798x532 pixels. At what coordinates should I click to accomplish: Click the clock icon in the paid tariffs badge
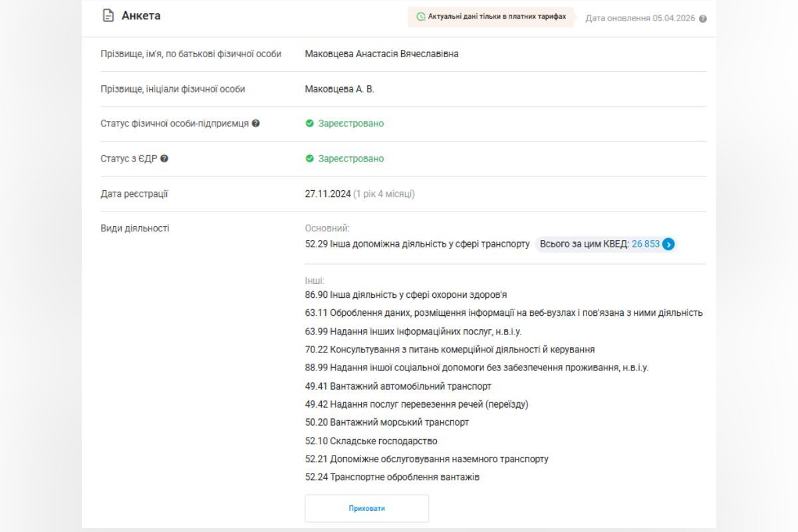click(420, 17)
